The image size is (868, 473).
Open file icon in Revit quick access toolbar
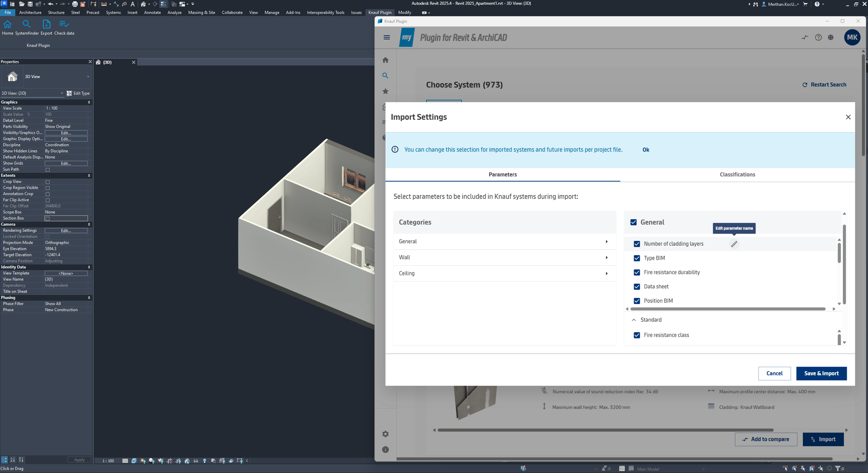[21, 4]
